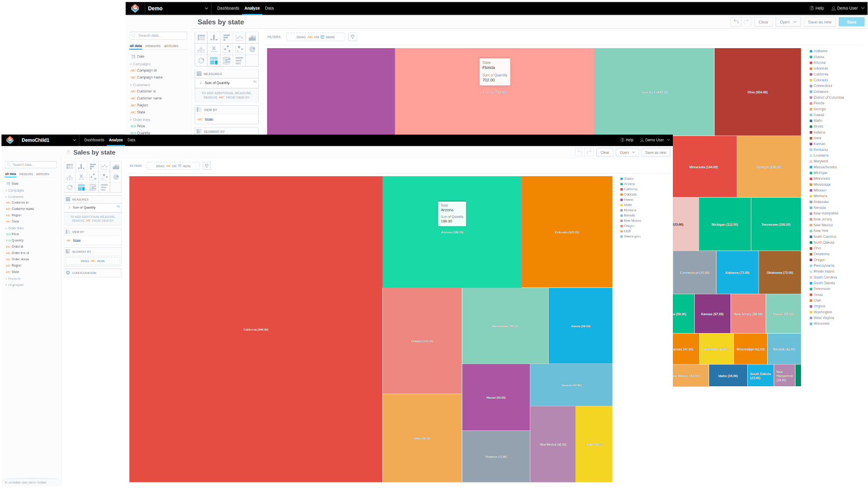Expand Sum of Quantity measure in Demo window

(x=201, y=83)
